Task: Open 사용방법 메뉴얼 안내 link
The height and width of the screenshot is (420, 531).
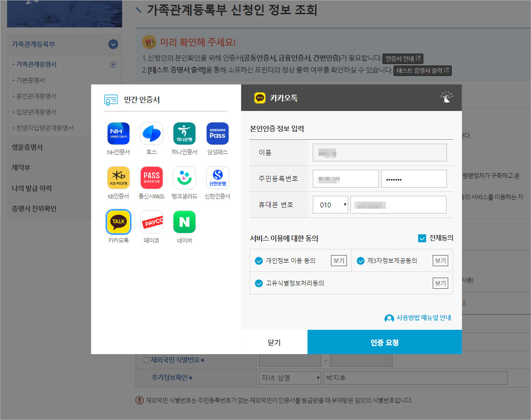Action: [x=423, y=318]
